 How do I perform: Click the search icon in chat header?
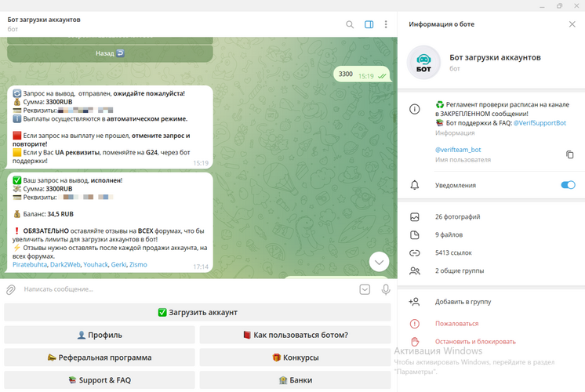point(351,24)
